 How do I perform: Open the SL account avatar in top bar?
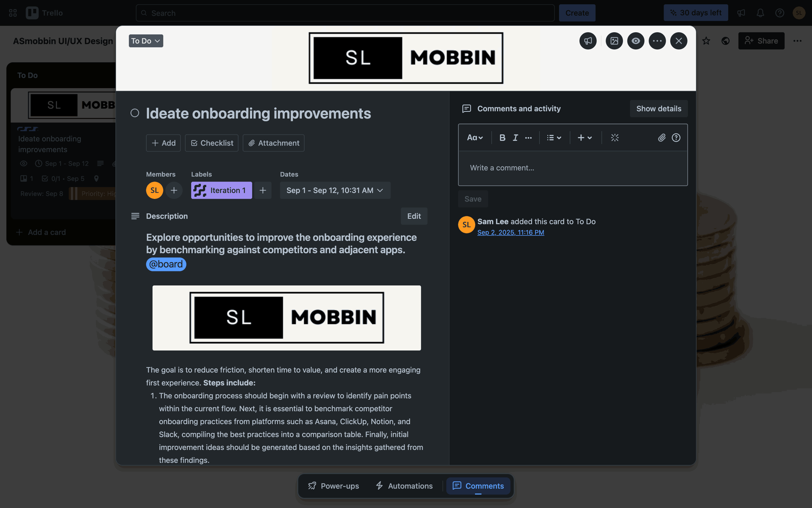click(x=799, y=13)
